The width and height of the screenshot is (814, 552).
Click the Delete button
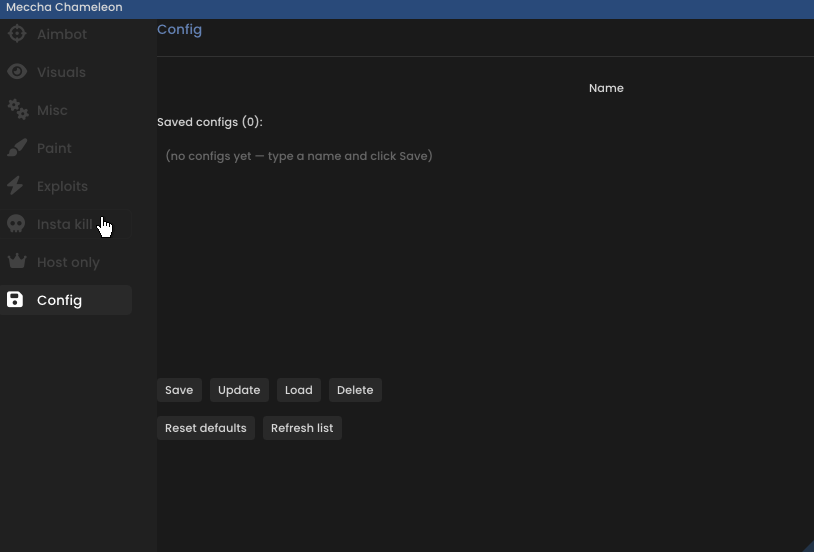[355, 390]
